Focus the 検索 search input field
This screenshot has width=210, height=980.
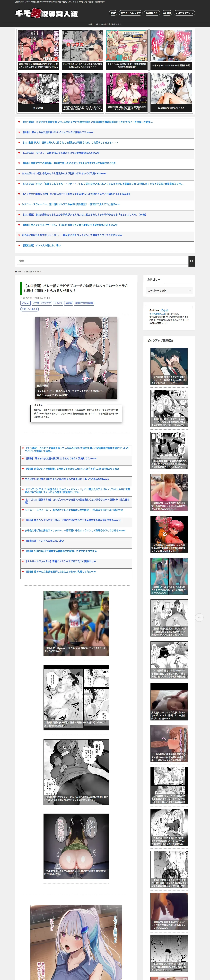pos(103,261)
